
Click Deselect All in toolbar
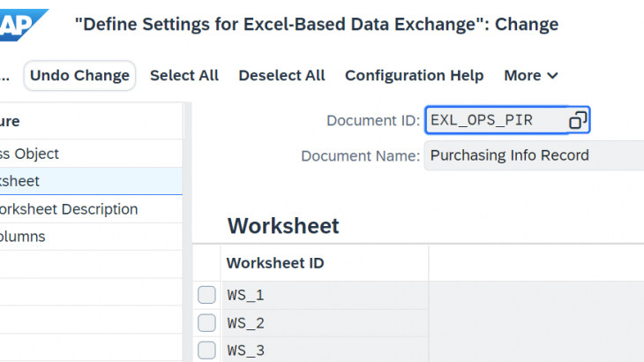click(281, 76)
